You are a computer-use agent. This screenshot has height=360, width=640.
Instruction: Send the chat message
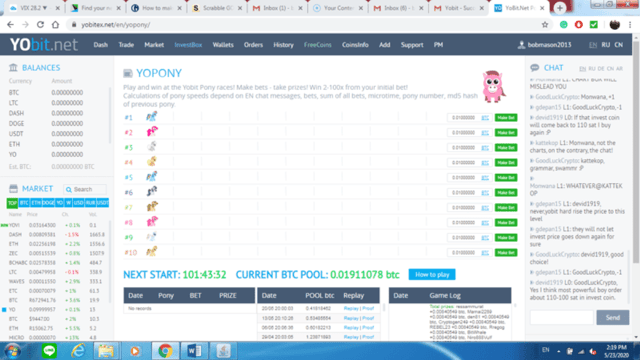pos(612,317)
